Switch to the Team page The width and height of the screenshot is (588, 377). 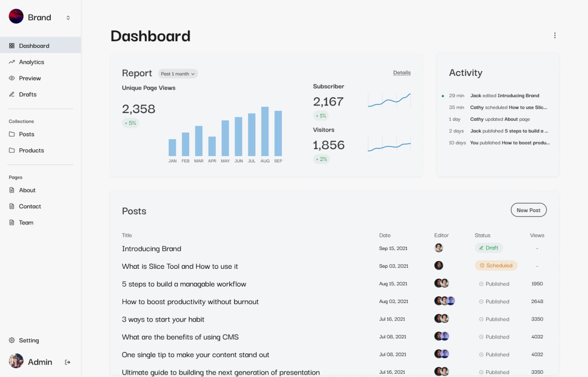27,222
